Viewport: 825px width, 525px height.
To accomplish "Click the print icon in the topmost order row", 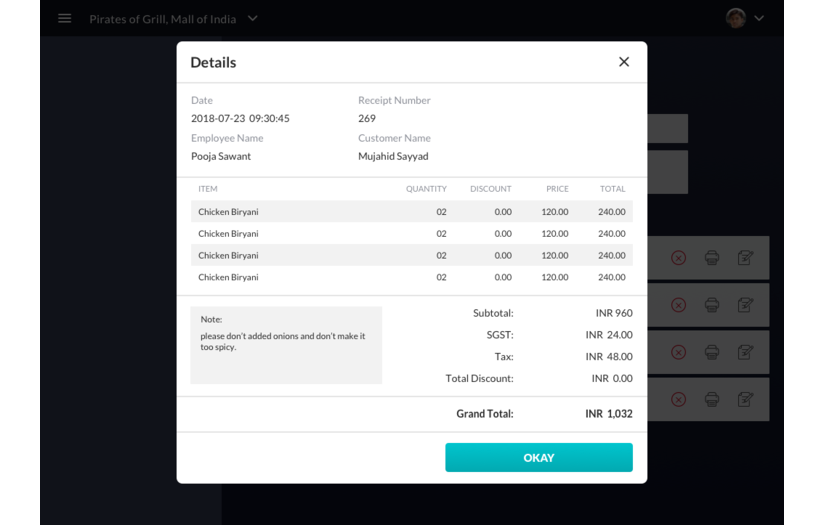I will tap(712, 258).
